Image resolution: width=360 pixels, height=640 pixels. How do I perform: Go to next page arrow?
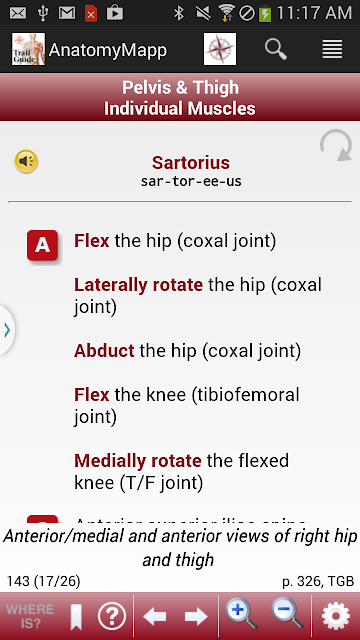click(196, 616)
